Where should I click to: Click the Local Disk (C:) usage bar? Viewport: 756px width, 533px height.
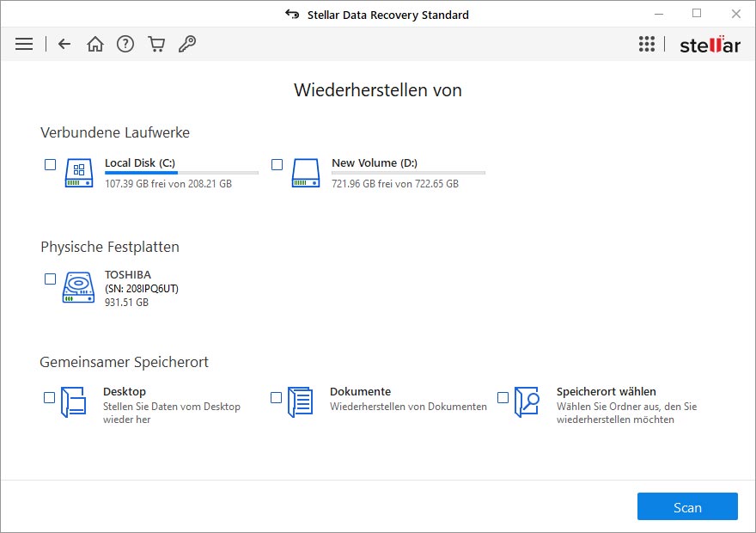coord(182,173)
